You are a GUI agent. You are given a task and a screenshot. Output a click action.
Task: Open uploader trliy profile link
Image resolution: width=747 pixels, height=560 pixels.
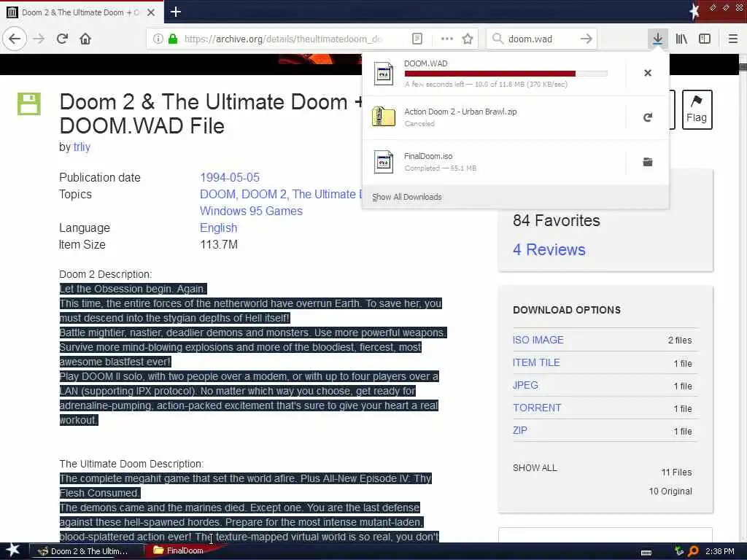(x=82, y=147)
